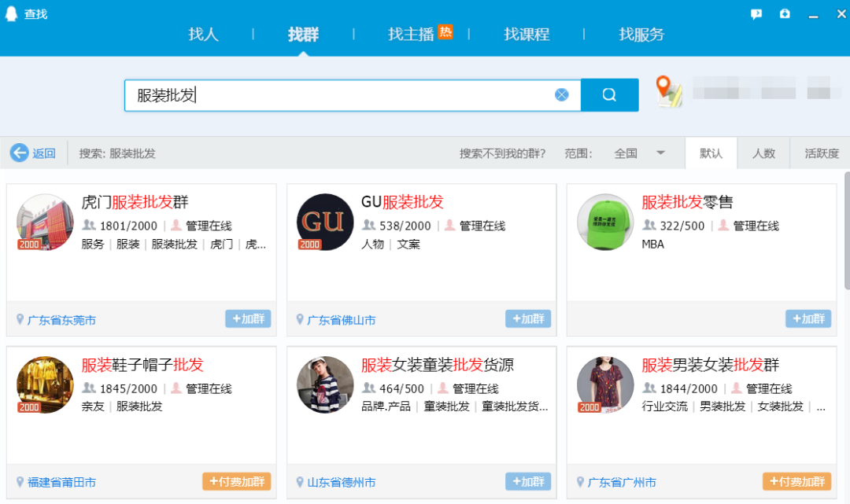Switch to the 找人 tab
This screenshot has height=504, width=850.
tap(203, 35)
